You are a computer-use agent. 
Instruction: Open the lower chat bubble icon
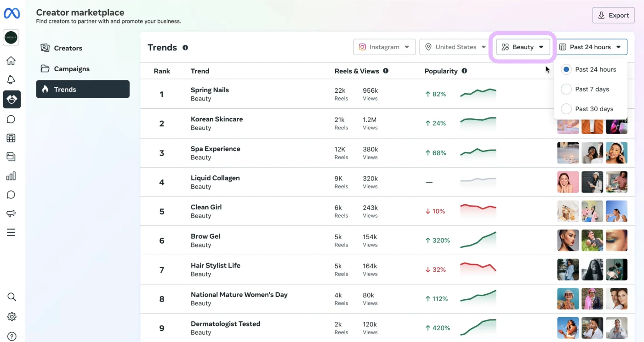11,195
